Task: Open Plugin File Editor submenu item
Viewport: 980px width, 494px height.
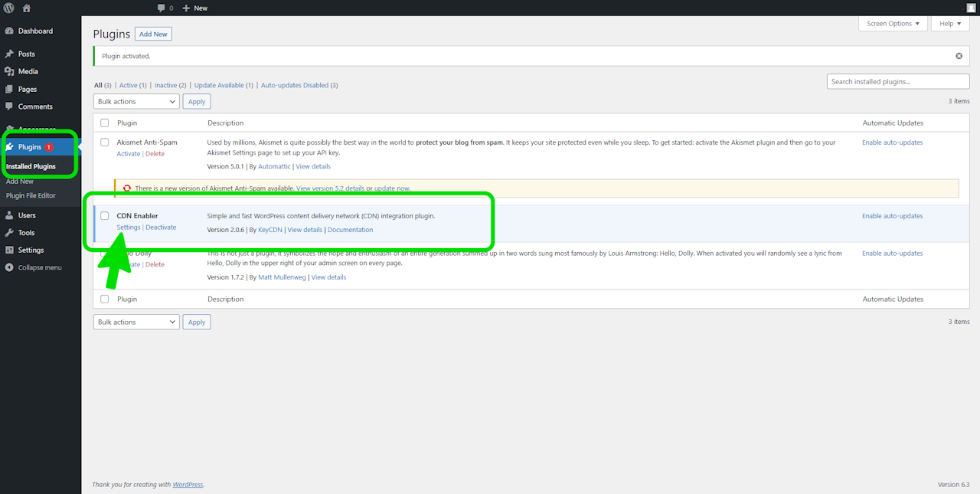Action: point(31,195)
